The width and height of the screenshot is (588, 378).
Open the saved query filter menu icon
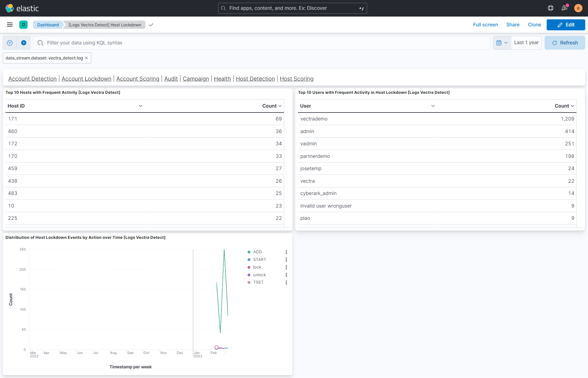(10, 43)
